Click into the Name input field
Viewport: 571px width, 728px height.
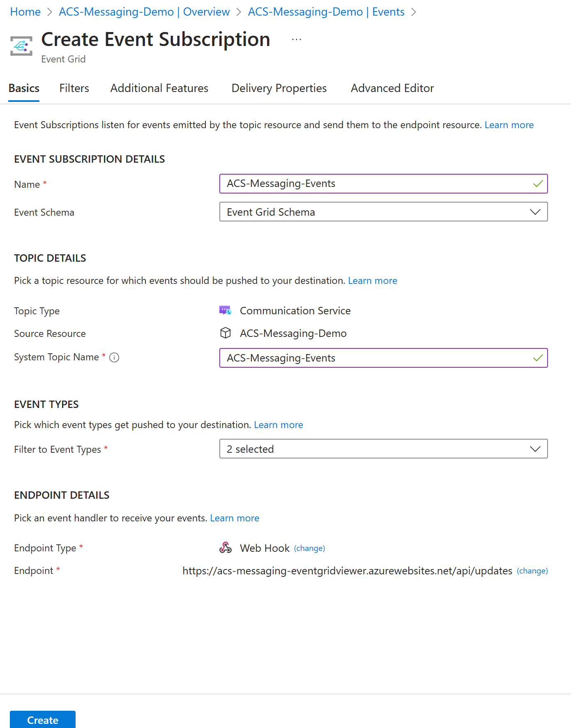pos(383,184)
